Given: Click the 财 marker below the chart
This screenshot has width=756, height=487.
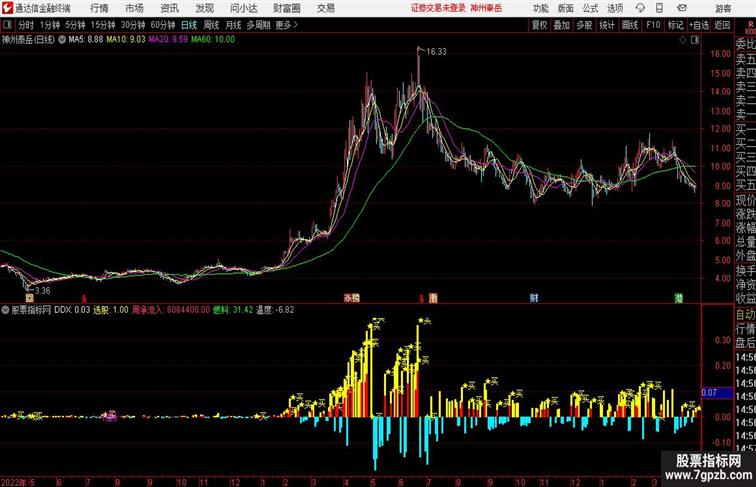Looking at the screenshot, I should click(534, 298).
